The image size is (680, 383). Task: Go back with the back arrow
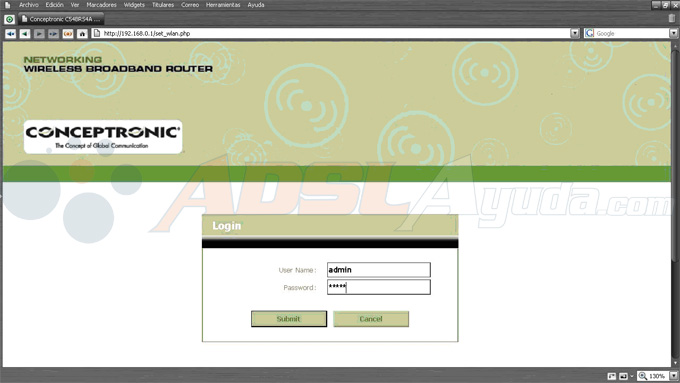(x=25, y=33)
